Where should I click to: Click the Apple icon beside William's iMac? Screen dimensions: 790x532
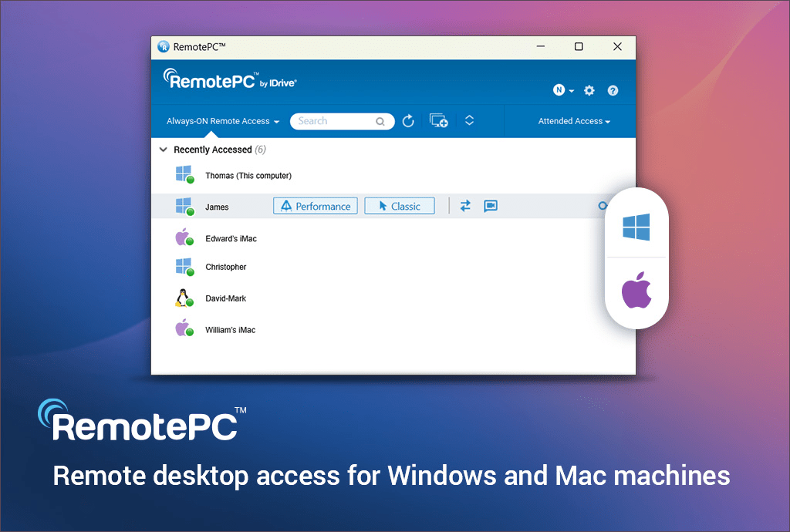point(184,328)
